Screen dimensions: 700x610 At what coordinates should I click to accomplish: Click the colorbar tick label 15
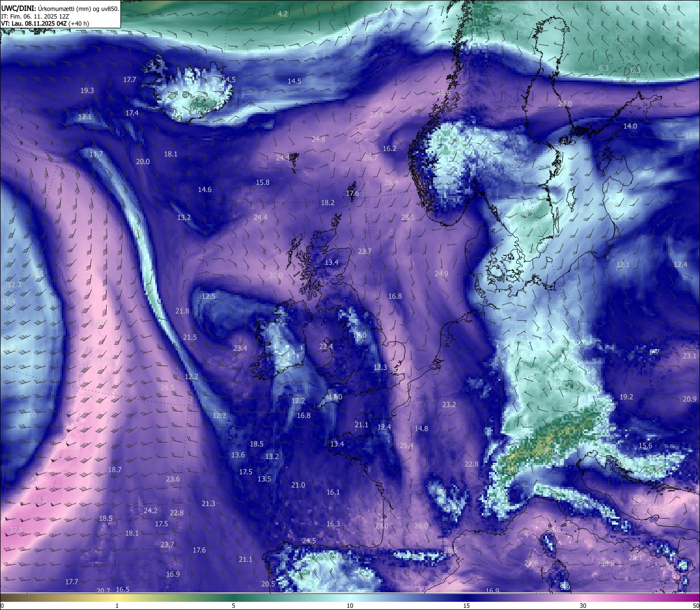coord(466,606)
